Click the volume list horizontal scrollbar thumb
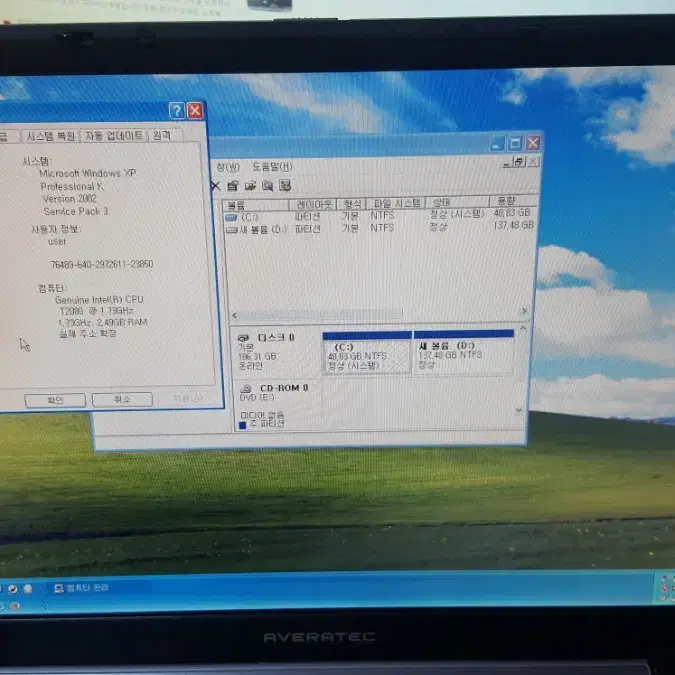The height and width of the screenshot is (675, 675). [321, 314]
